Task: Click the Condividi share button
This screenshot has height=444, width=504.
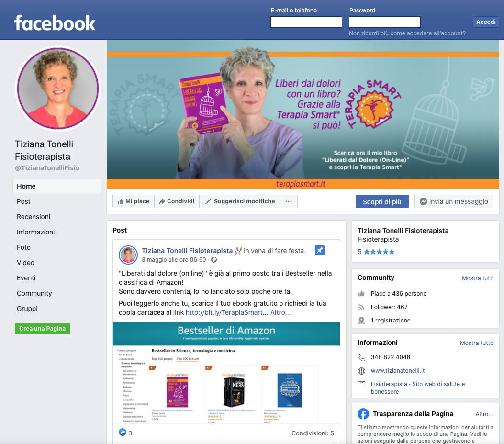Action: click(177, 201)
